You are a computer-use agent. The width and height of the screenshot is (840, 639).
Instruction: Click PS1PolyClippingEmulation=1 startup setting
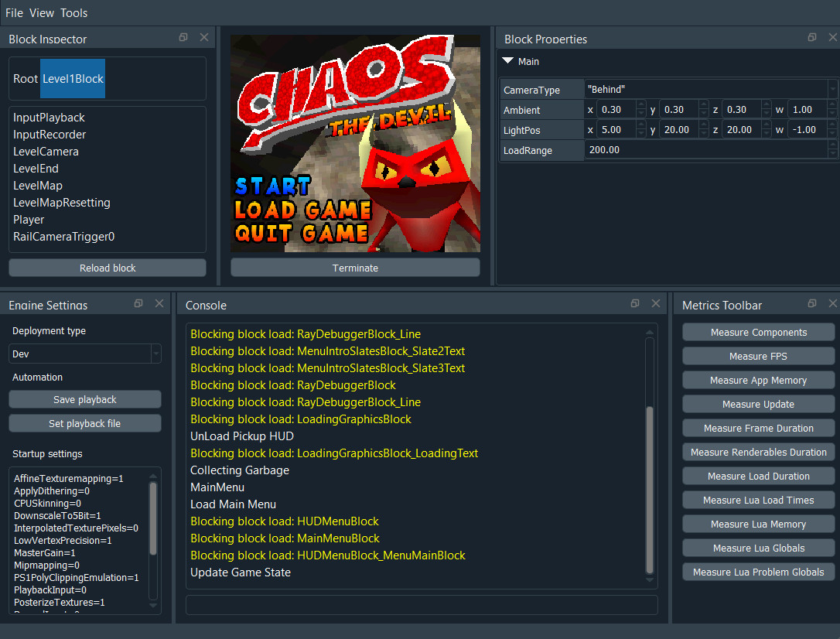[x=76, y=577]
